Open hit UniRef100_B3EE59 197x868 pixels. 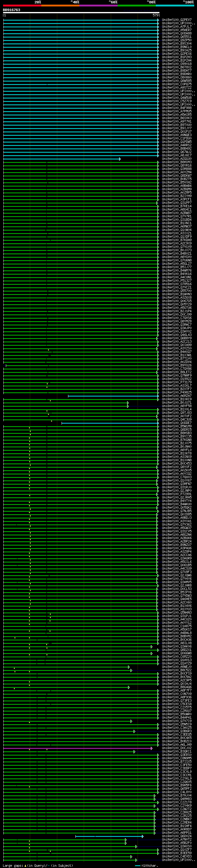(177, 853)
